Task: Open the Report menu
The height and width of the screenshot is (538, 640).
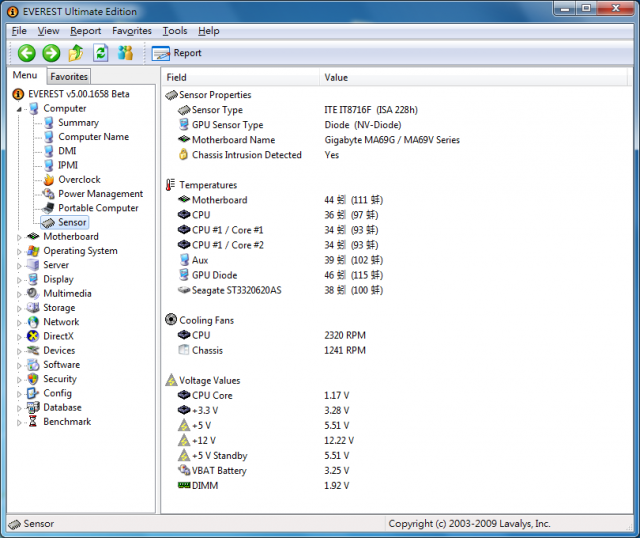Action: [85, 31]
